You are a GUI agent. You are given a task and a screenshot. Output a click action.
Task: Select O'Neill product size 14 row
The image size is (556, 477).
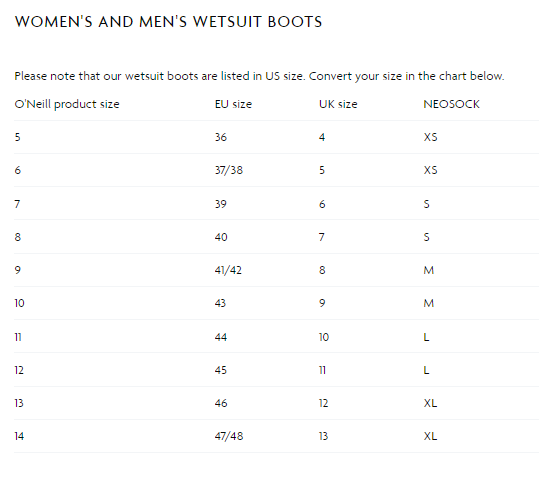[x=277, y=436]
